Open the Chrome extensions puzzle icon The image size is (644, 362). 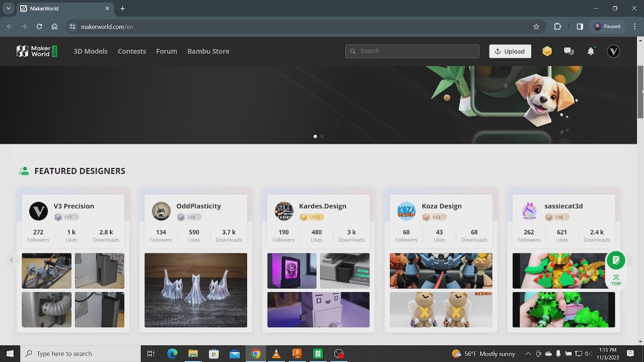(x=557, y=27)
